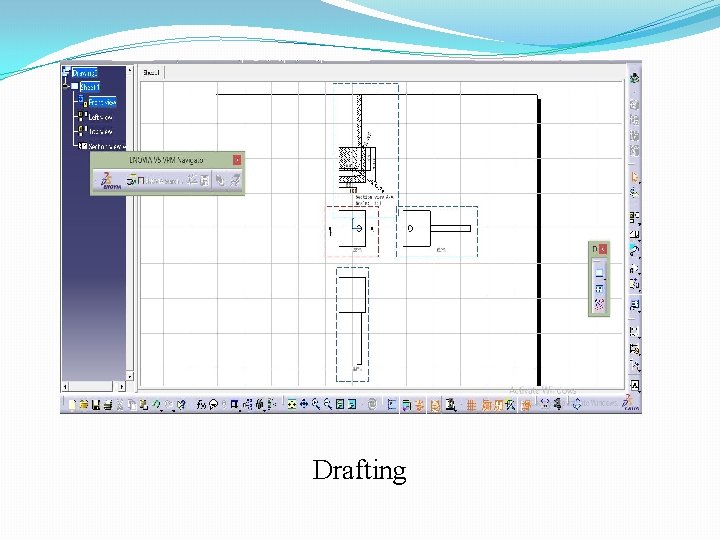This screenshot has width=720, height=540.
Task: Click the top blue icon in small floating toolbar
Action: (x=599, y=272)
